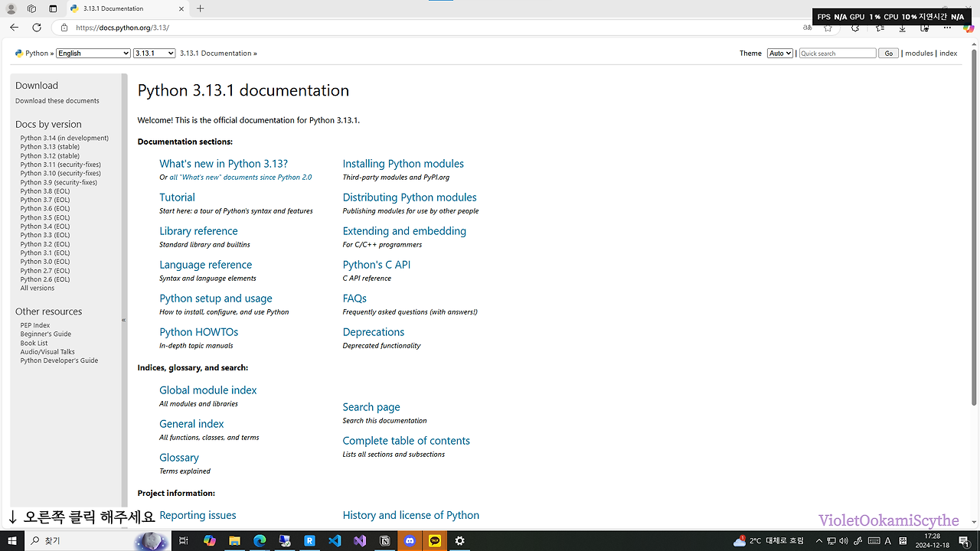Open the Language reference link
This screenshot has width=980, height=551.
tap(205, 265)
